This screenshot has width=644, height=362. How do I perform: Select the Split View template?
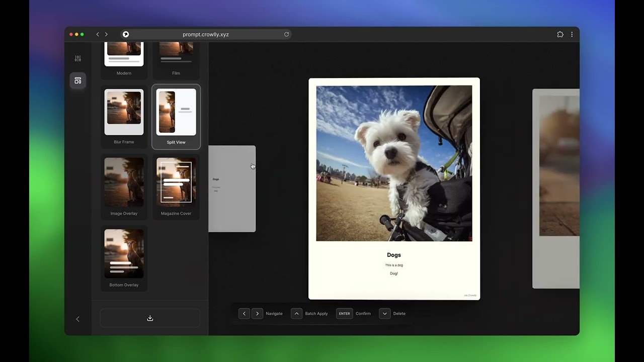pos(176,116)
